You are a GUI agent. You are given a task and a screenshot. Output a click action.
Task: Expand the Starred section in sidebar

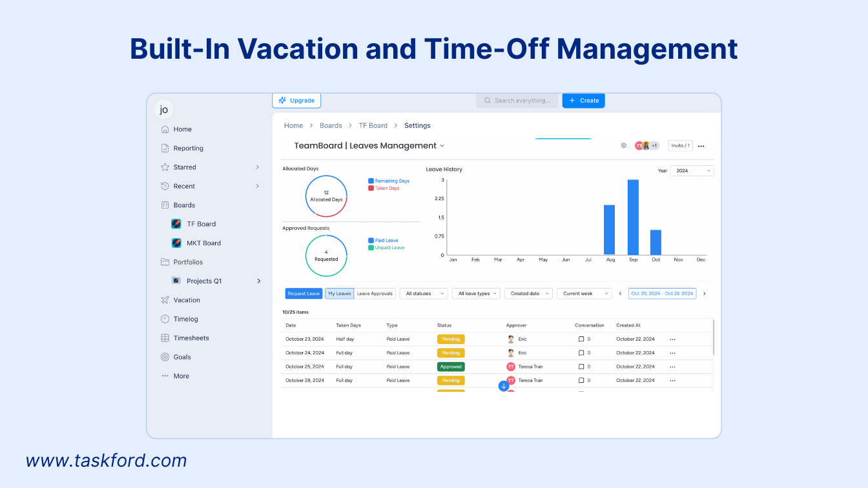tap(257, 167)
